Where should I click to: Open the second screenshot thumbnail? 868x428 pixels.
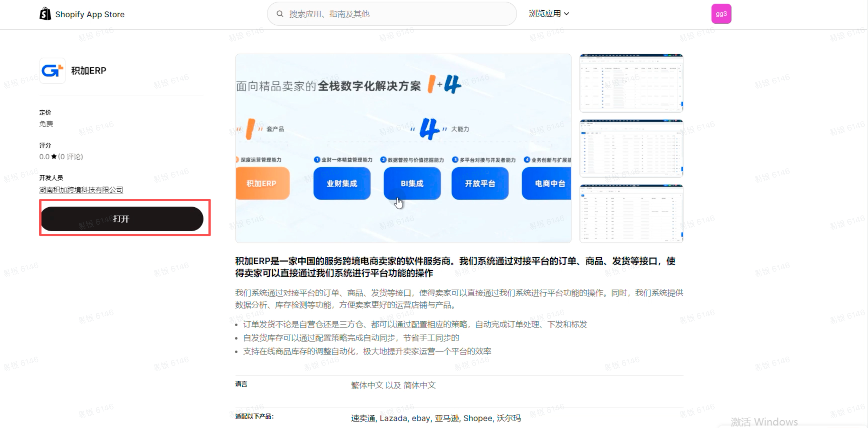[631, 148]
